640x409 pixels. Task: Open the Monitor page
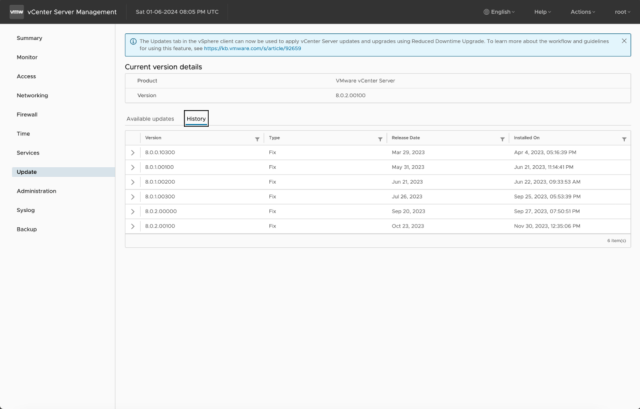tap(27, 57)
